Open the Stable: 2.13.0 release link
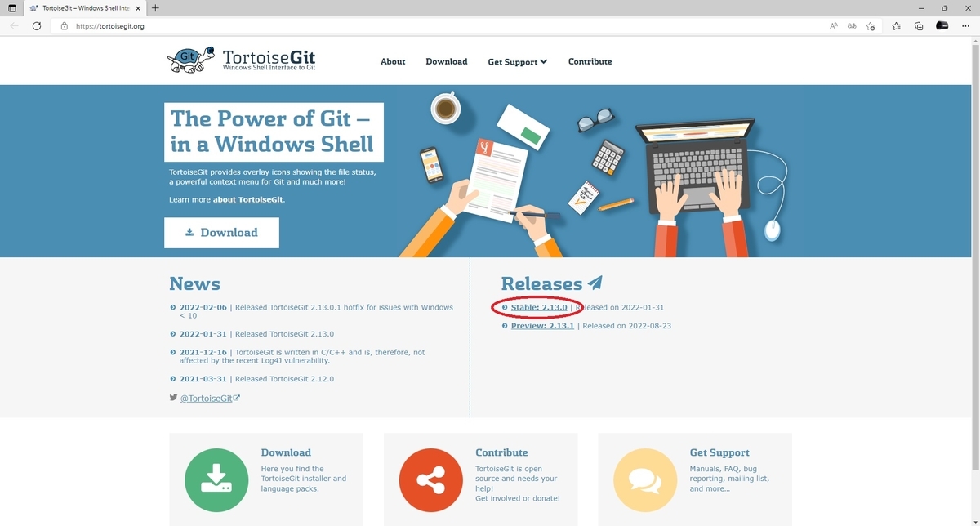Screen dimensions: 980x526 click(539, 308)
